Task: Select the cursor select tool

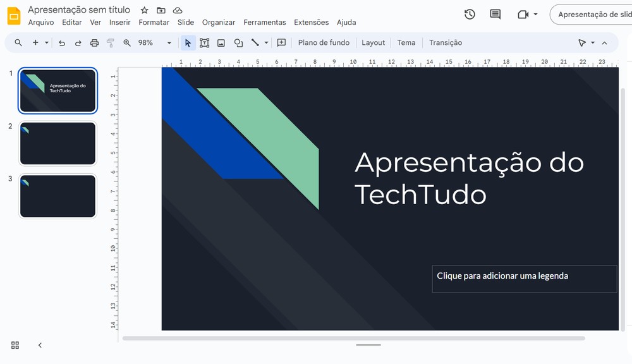Action: click(x=188, y=42)
